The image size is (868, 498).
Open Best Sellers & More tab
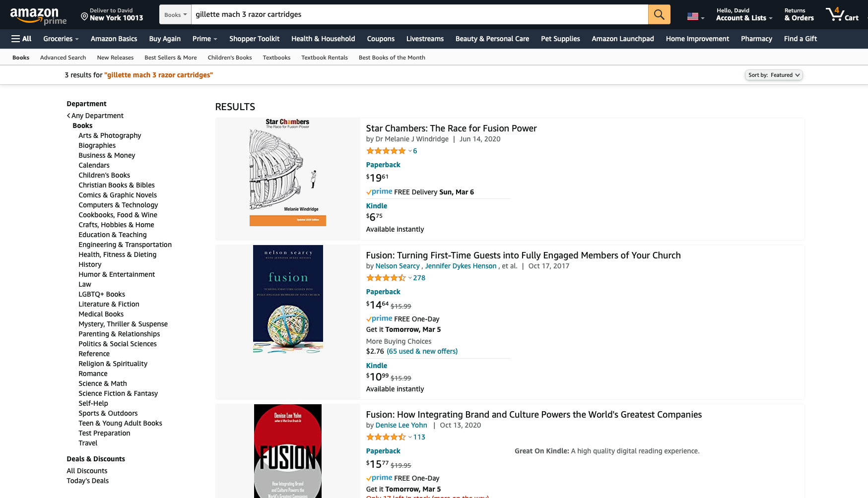(x=171, y=58)
